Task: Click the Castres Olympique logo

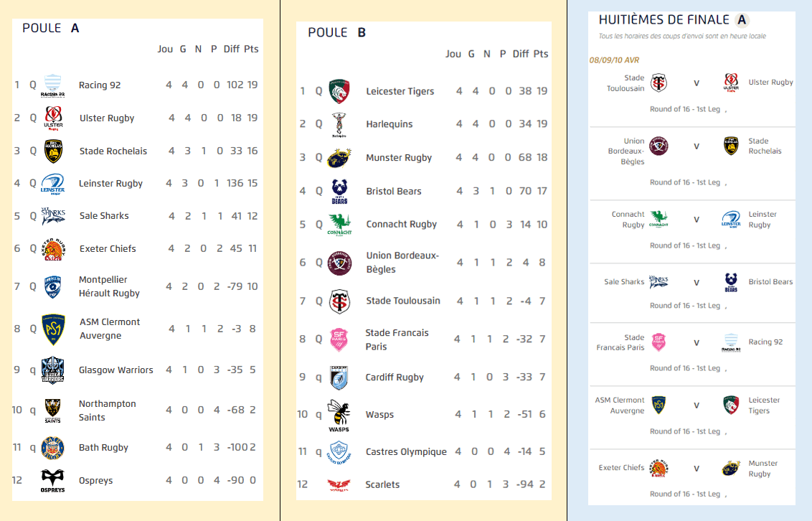Action: click(339, 452)
